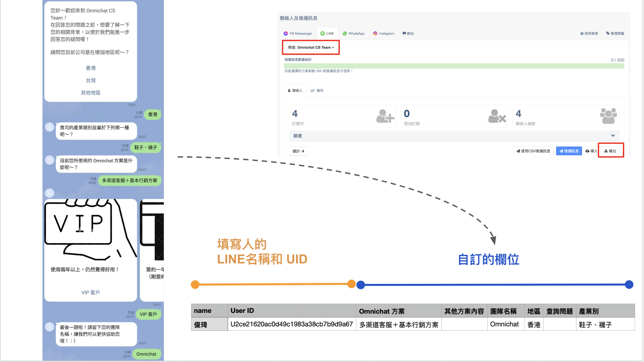Viewport: 644px width, 362px height.
Task: Click 使用CSV推播訊息 button
Action: pos(533,151)
